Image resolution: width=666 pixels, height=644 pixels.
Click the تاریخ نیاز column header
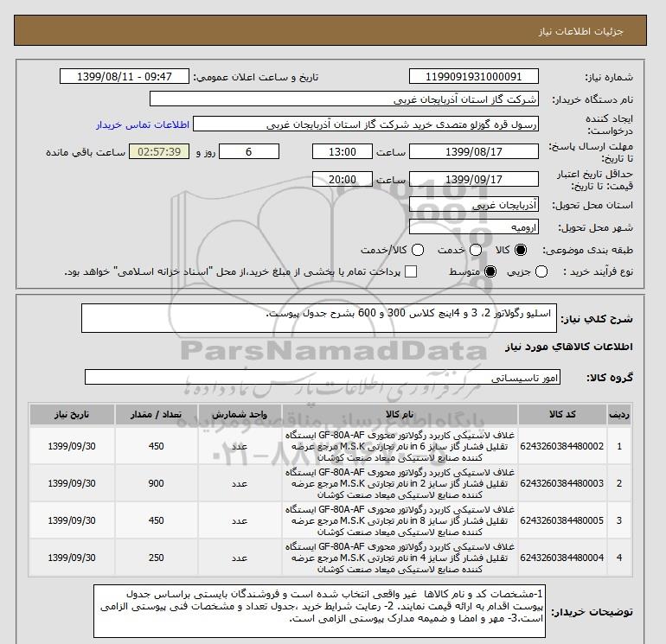(72, 414)
